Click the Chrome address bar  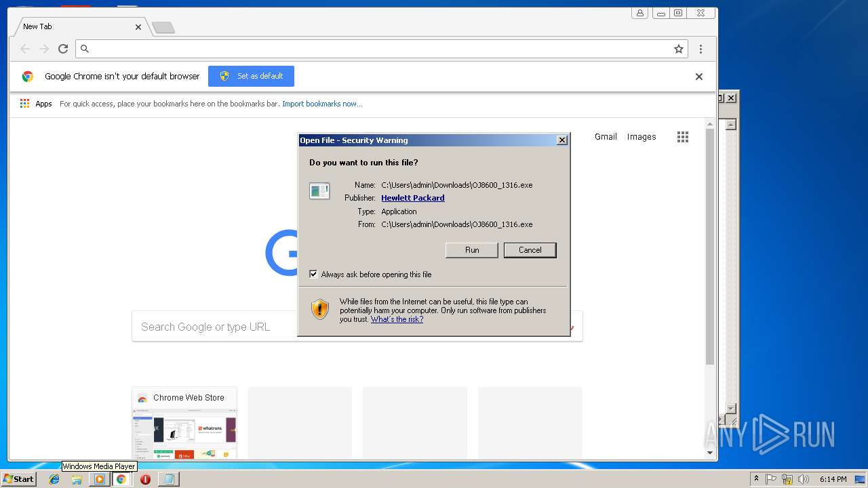381,49
